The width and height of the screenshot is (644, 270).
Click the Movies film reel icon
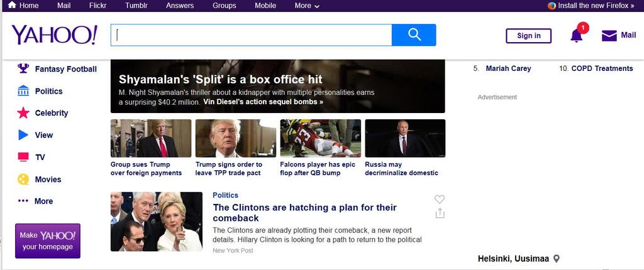pyautogui.click(x=23, y=180)
